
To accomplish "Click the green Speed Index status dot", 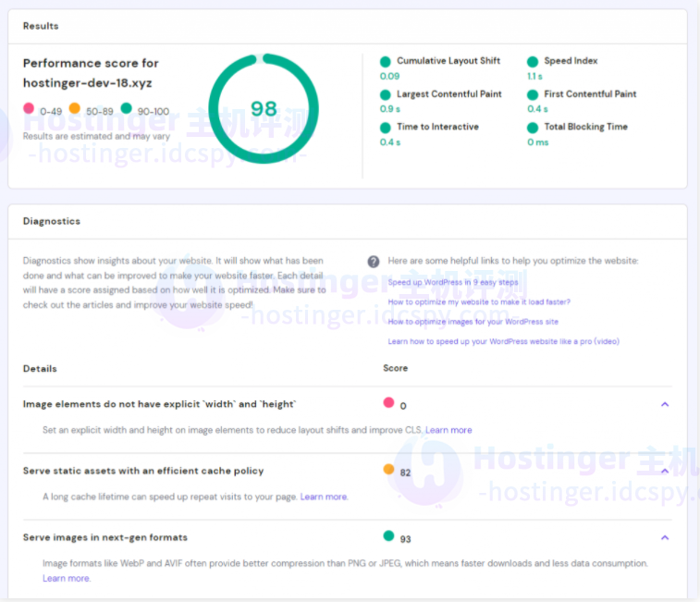I will click(533, 61).
